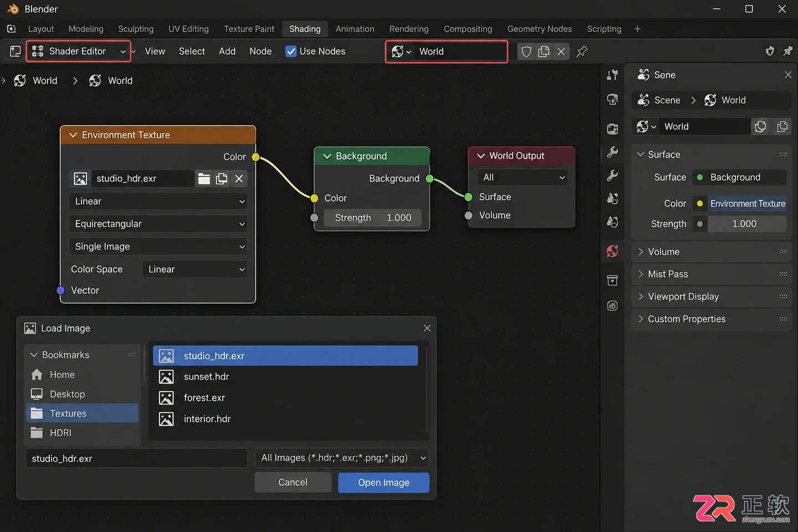Open the Node menu in shader header

(x=260, y=52)
